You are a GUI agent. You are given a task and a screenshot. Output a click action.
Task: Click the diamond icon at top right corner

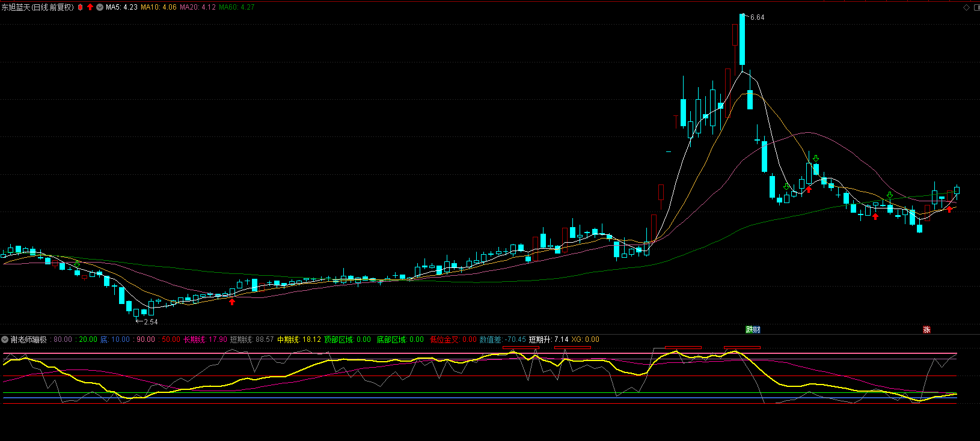click(x=967, y=7)
